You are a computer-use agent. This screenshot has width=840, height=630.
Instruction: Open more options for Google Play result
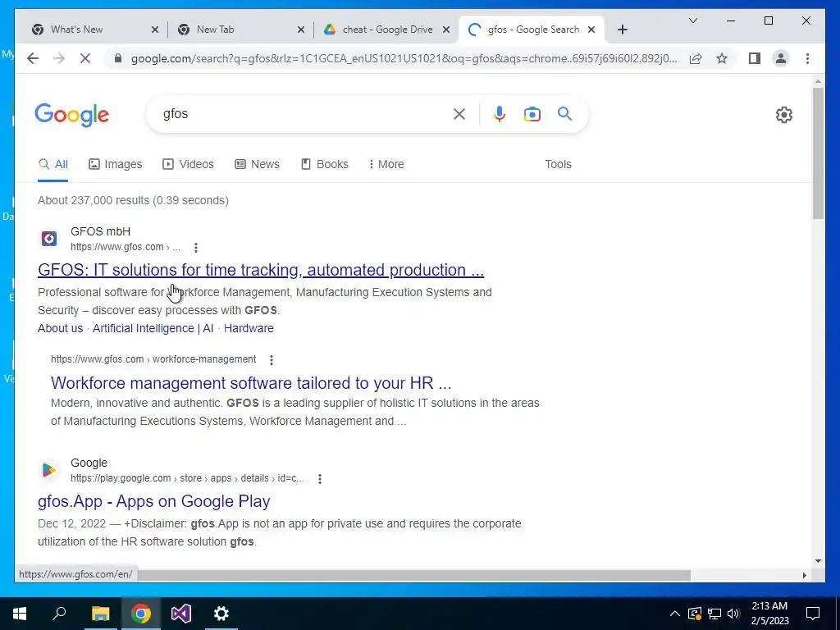pyautogui.click(x=320, y=479)
